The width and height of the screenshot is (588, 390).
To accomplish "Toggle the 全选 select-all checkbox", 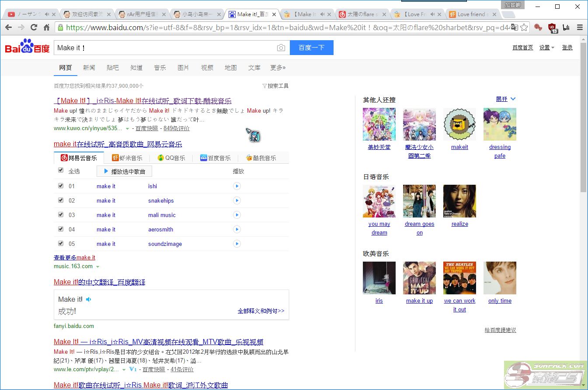I will coord(61,170).
